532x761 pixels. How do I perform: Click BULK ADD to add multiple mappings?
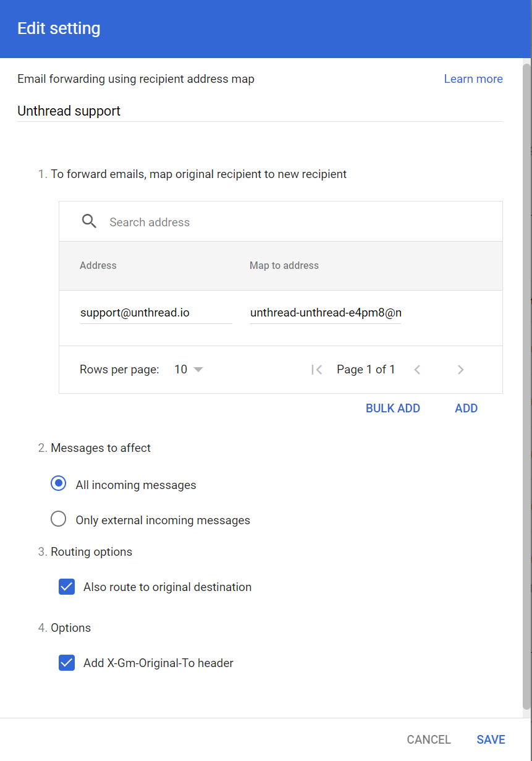tap(393, 408)
